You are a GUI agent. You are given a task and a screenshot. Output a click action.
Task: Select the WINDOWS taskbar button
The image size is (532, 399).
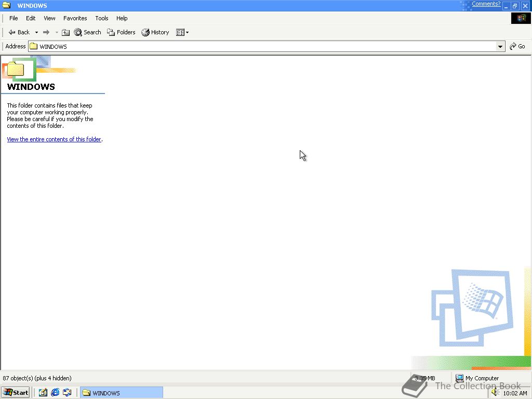pos(122,393)
